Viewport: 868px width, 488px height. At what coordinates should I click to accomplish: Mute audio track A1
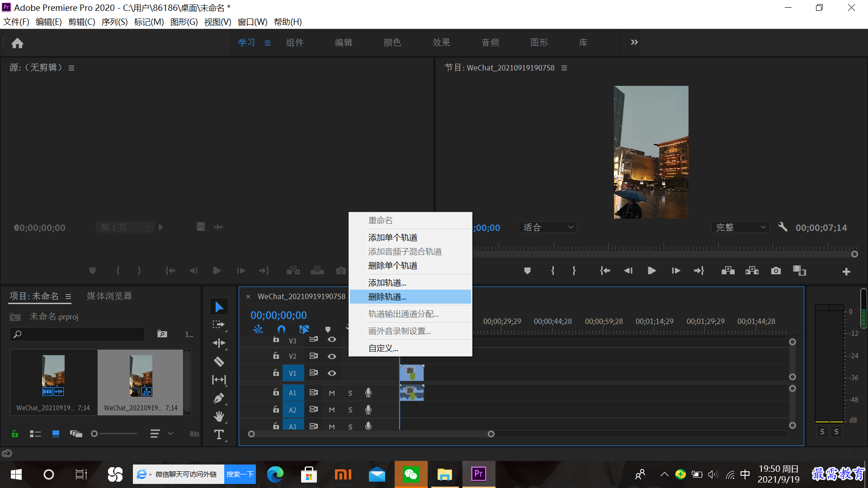(332, 393)
